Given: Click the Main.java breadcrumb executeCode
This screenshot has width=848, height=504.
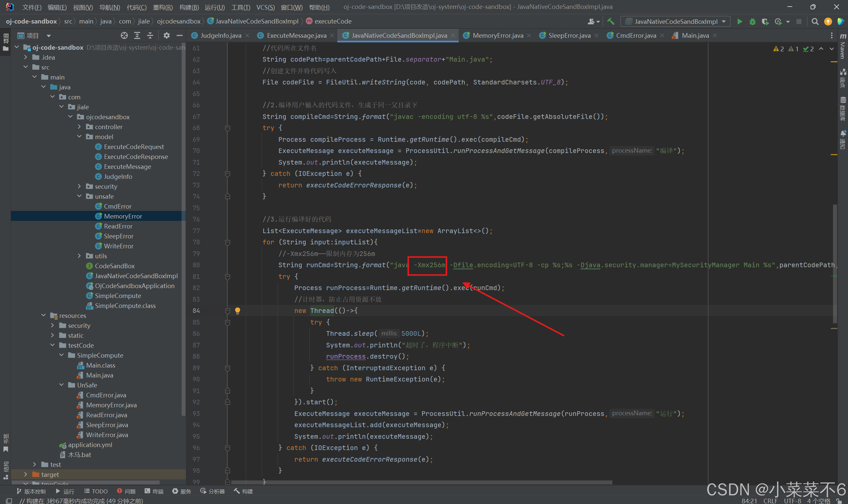Looking at the screenshot, I should tap(332, 21).
